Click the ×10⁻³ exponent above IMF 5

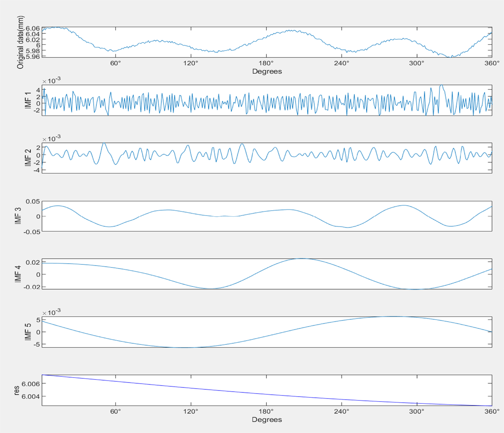tap(52, 312)
